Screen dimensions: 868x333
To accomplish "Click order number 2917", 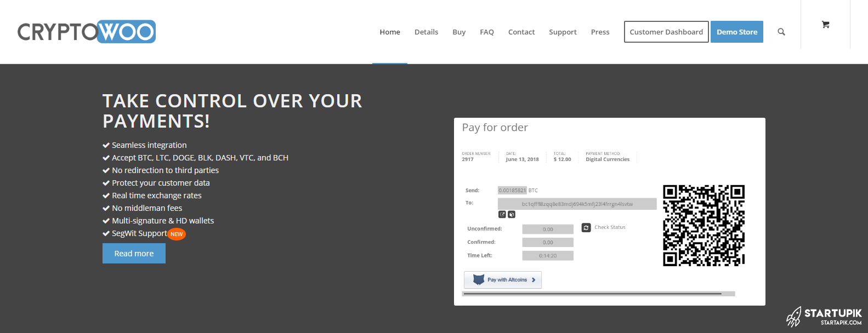I will [x=468, y=159].
